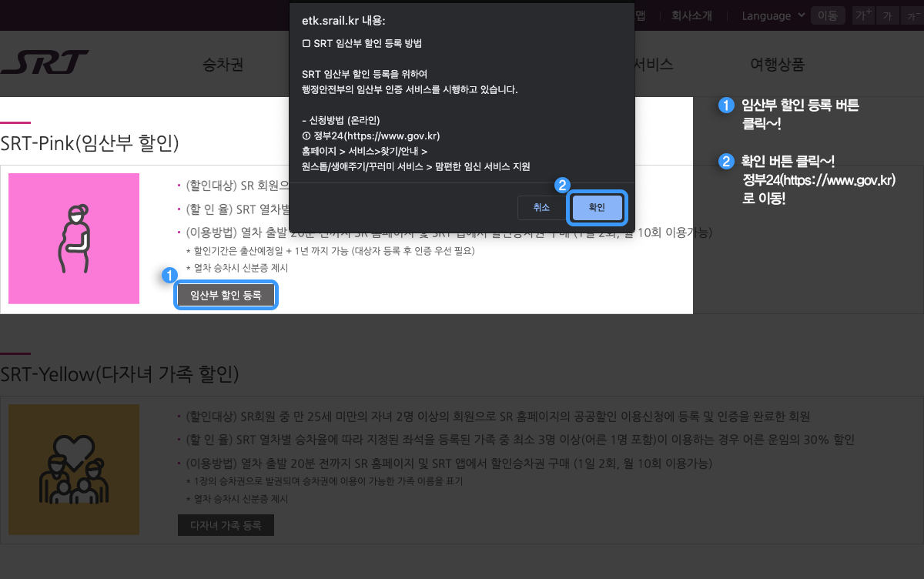The height and width of the screenshot is (579, 924).
Task: Click the 임산부 할인 등록 button
Action: pos(226,295)
